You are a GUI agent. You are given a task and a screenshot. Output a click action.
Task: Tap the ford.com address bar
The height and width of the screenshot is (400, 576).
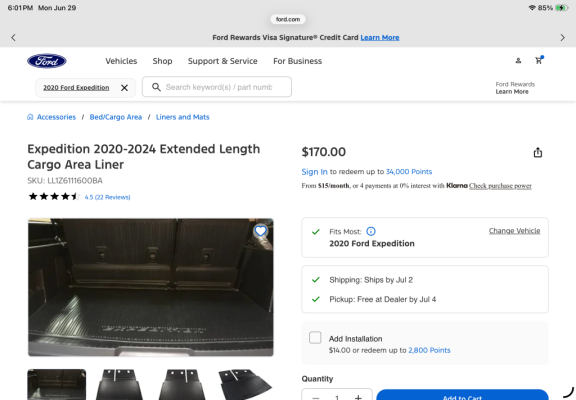pos(288,19)
